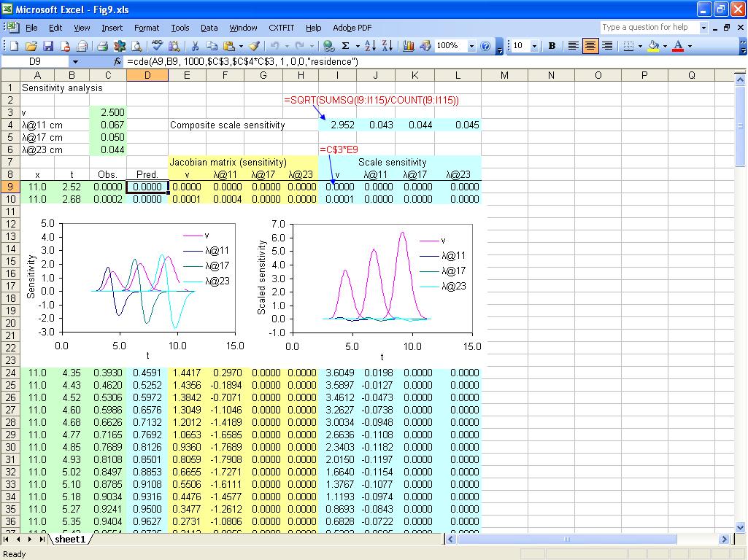This screenshot has height=560, width=748.
Task: Select the sheet1 tab
Action: click(x=70, y=540)
